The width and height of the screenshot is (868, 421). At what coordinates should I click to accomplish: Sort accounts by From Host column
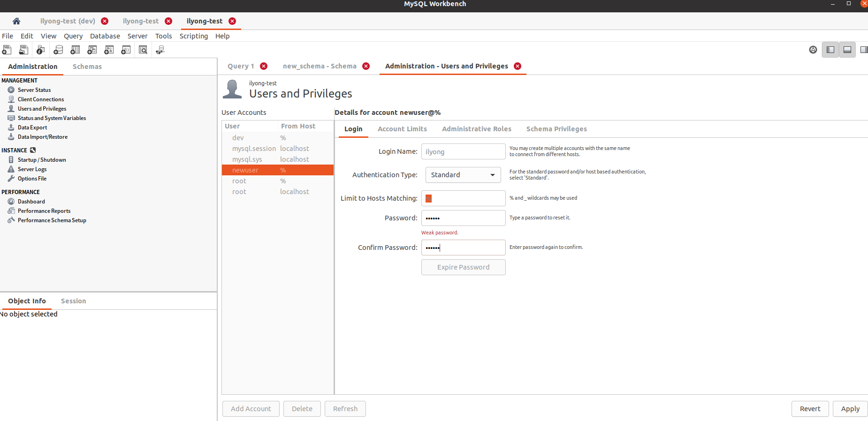pyautogui.click(x=298, y=126)
